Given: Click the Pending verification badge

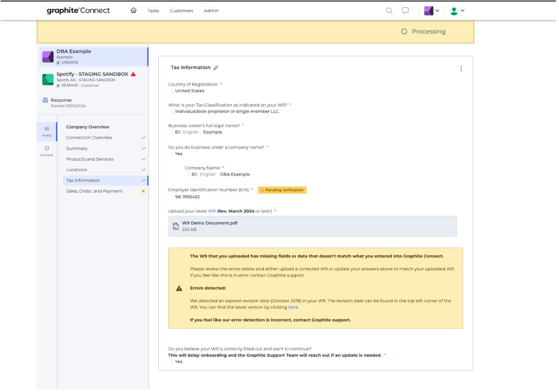Looking at the screenshot, I should (282, 190).
